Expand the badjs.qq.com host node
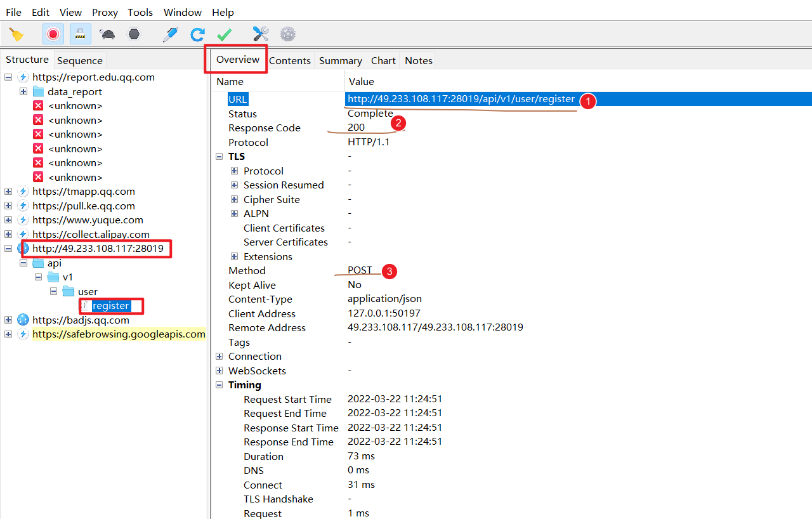Viewport: 812px width, 519px height. pos(8,320)
